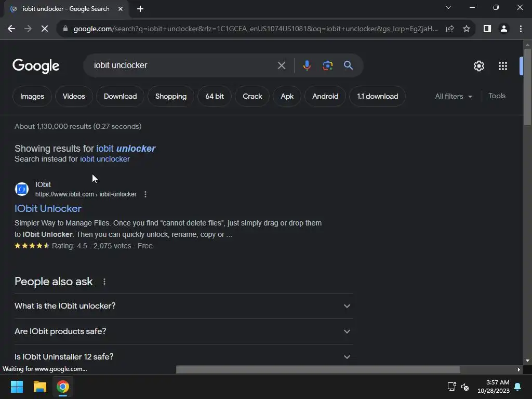Click the Chrome taskbar icon
Viewport: 532px width, 399px height.
click(x=63, y=387)
